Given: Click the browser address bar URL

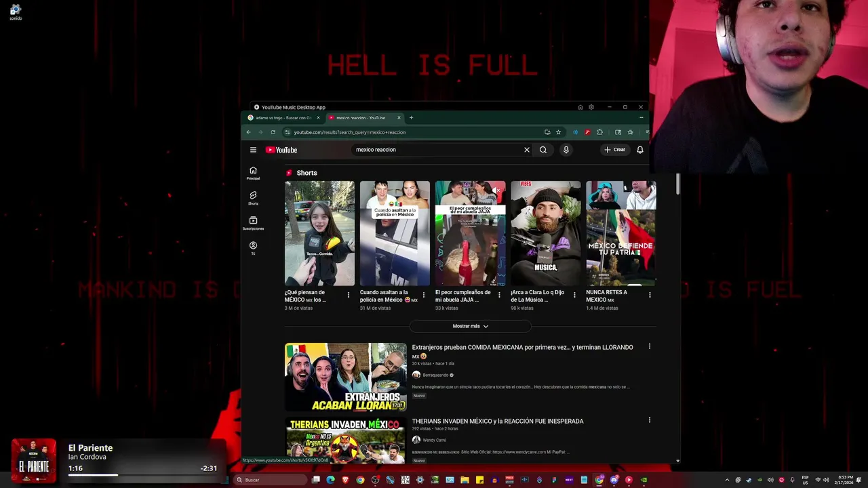Looking at the screenshot, I should click(x=349, y=132).
